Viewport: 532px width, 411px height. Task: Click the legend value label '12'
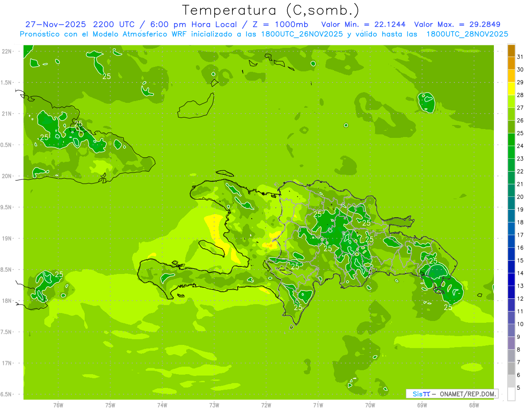(520, 298)
